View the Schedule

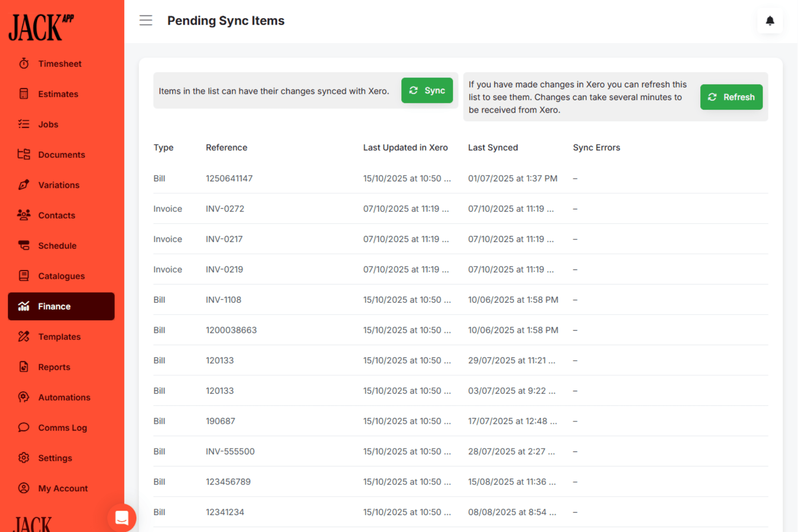57,245
